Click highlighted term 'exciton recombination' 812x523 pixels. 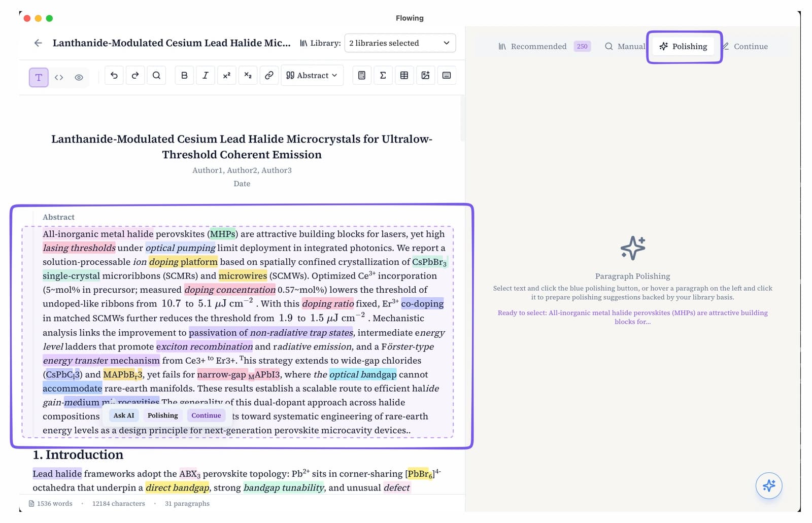click(x=205, y=346)
